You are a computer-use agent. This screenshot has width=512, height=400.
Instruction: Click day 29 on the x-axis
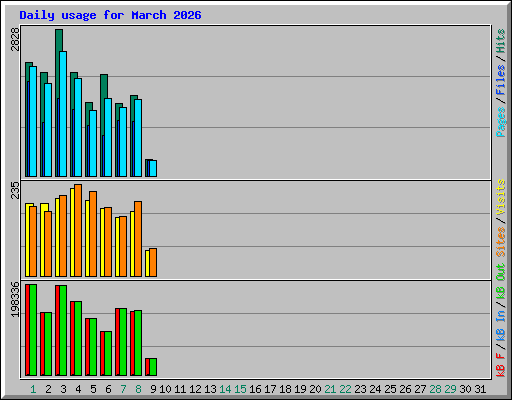pyautogui.click(x=450, y=389)
